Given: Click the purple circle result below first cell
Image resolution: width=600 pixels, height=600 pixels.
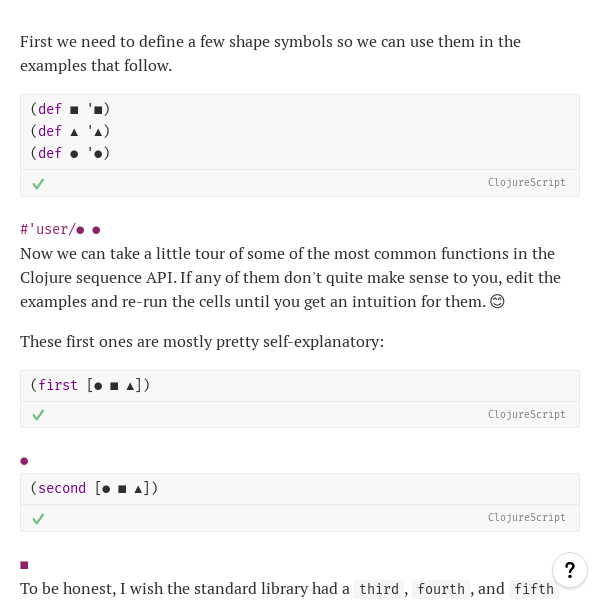Looking at the screenshot, I should (x=24, y=461).
